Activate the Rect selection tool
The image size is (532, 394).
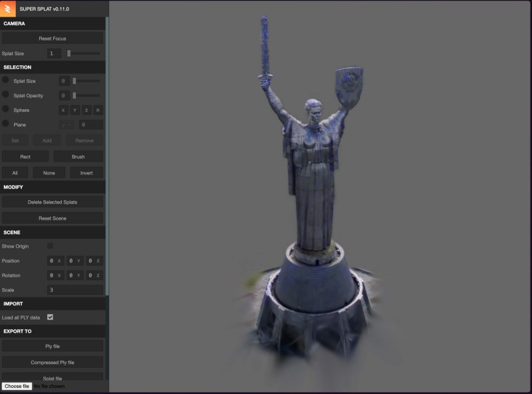click(x=25, y=156)
